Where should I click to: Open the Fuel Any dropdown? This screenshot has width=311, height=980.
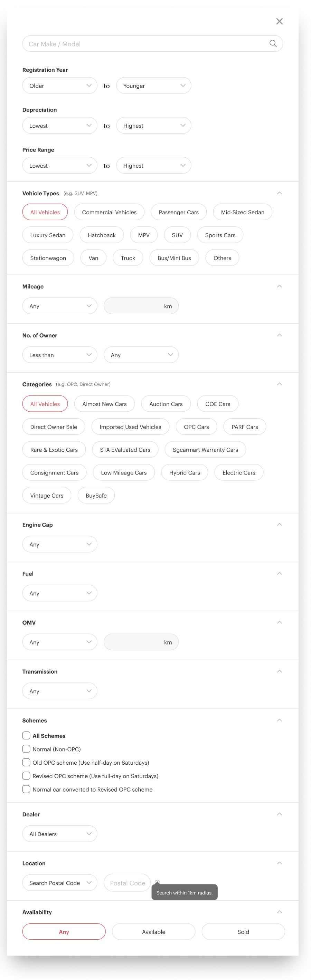[60, 593]
